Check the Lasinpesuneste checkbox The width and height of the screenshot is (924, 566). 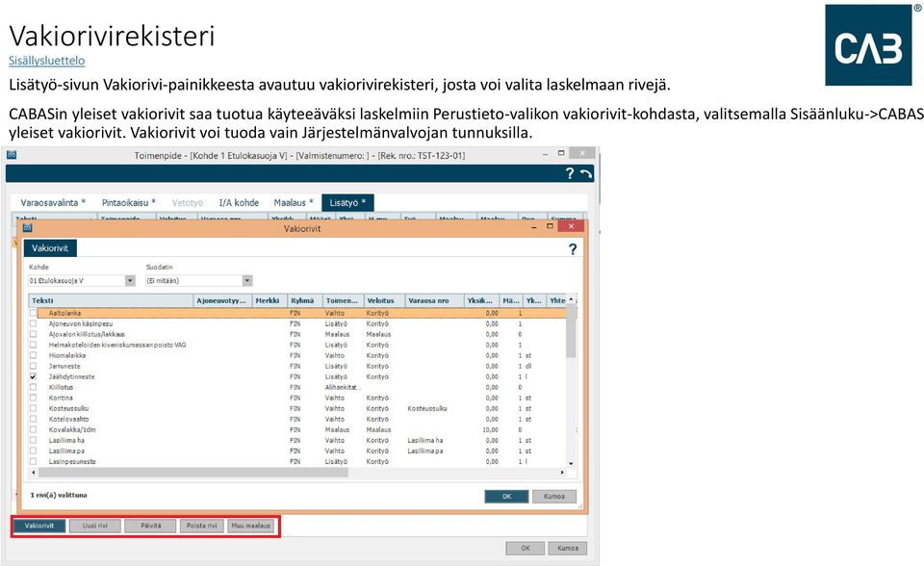click(x=34, y=462)
